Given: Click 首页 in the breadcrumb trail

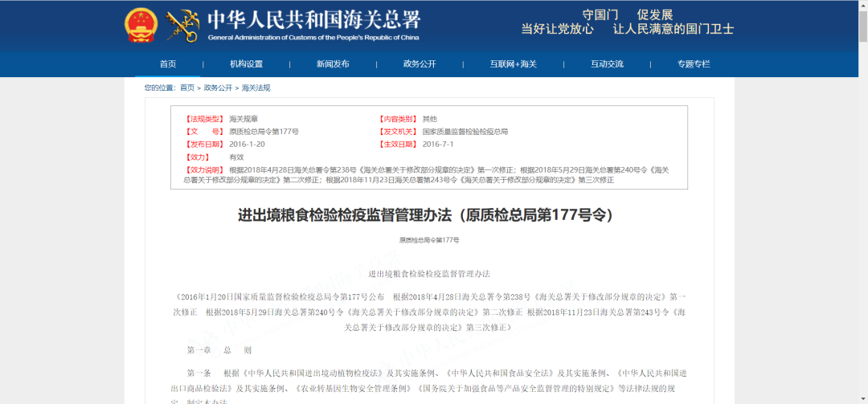Looking at the screenshot, I should click(187, 88).
